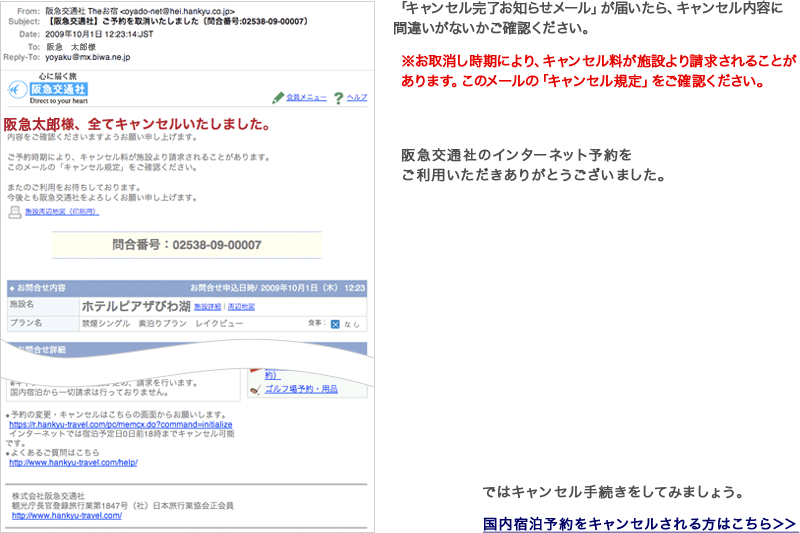
Task: Click the 問合番号：02538-09-00007 box
Action: click(187, 245)
